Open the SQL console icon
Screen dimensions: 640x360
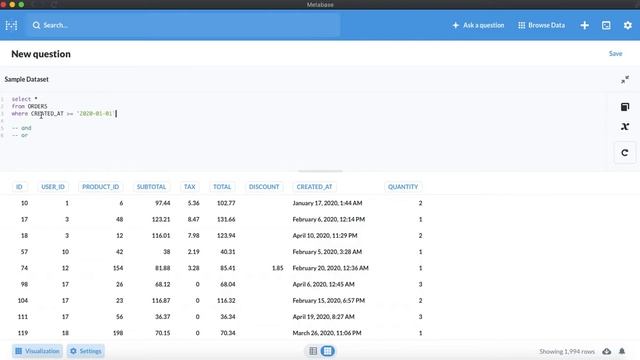click(606, 25)
